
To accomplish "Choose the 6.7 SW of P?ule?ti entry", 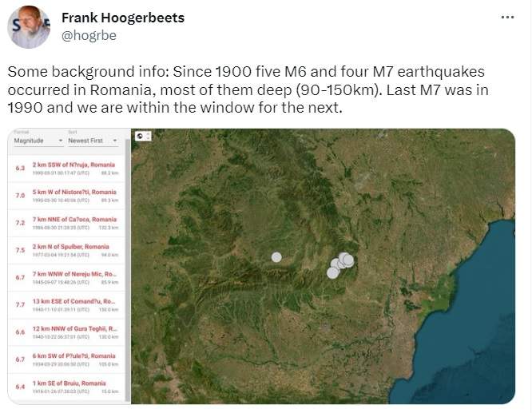I will pyautogui.click(x=66, y=359).
